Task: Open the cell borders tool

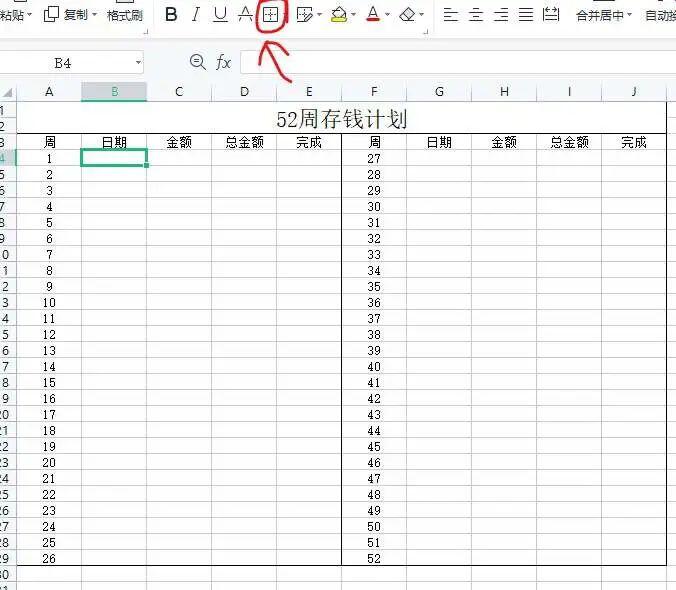Action: coord(270,15)
